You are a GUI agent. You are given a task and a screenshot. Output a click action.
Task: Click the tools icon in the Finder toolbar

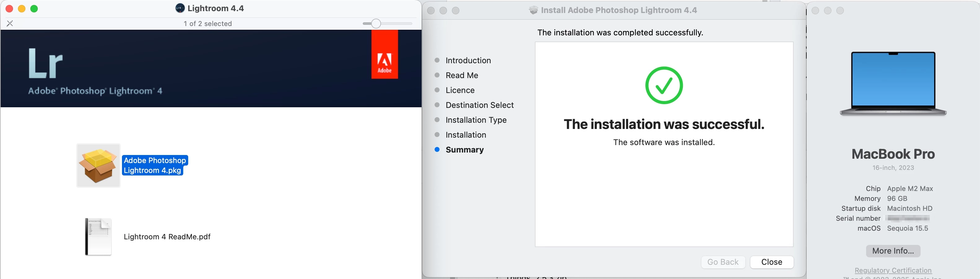point(10,23)
